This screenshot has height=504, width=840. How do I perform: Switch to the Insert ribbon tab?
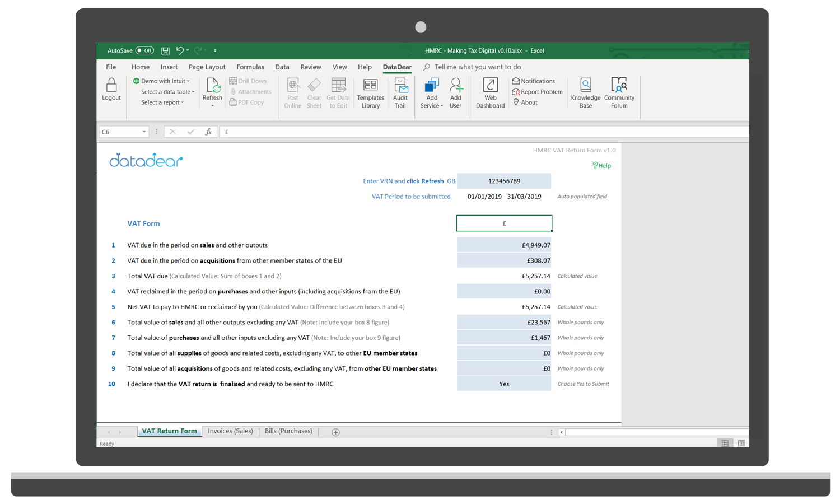click(169, 67)
